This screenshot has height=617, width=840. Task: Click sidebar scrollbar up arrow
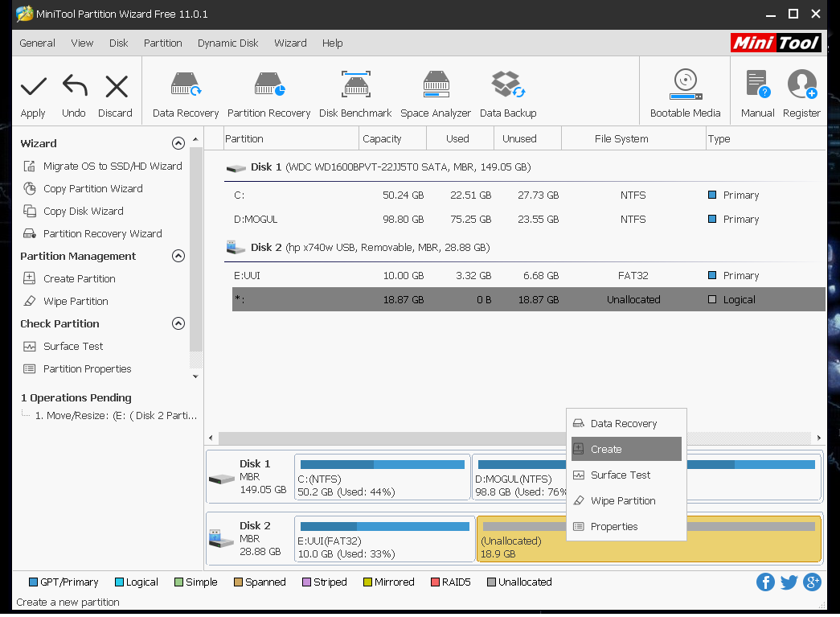pyautogui.click(x=195, y=139)
